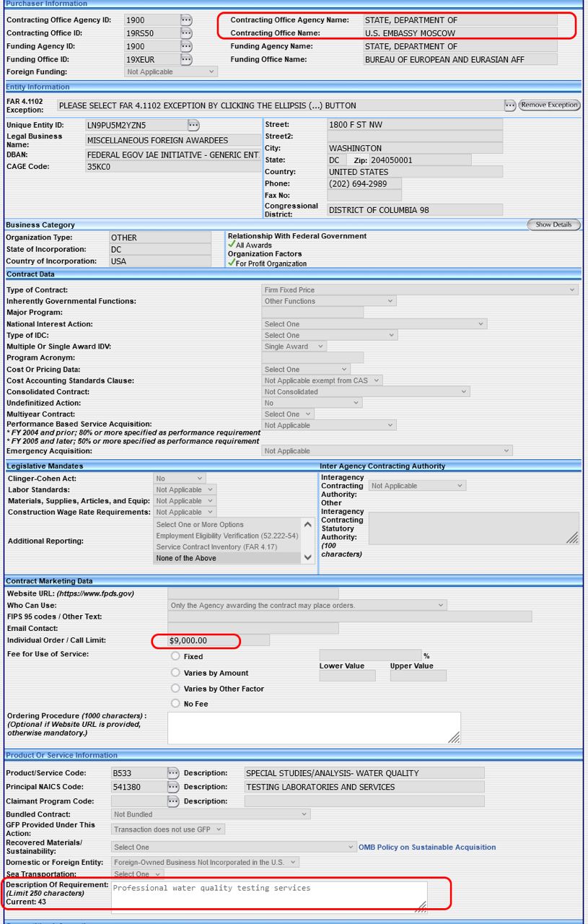Click Unique Entity ID field LN9PU5M2YZN5
588x924 pixels.
pos(136,125)
